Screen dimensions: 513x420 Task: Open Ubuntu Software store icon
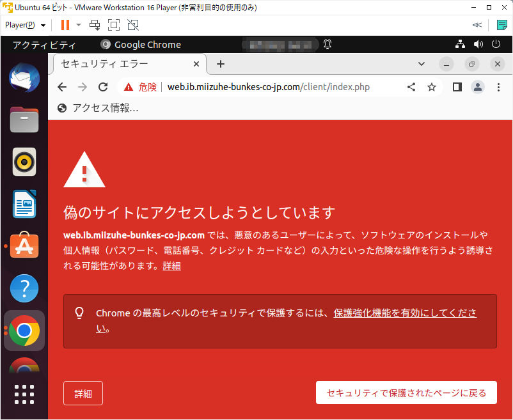24,245
